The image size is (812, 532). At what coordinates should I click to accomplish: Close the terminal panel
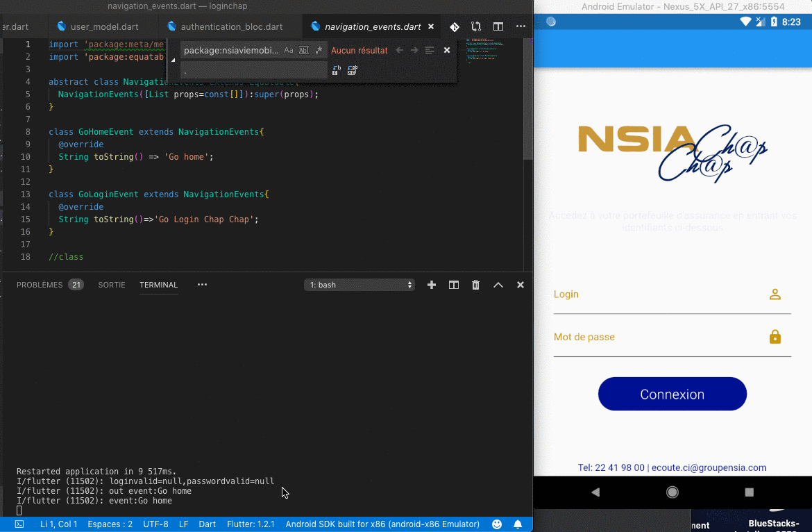[521, 285]
